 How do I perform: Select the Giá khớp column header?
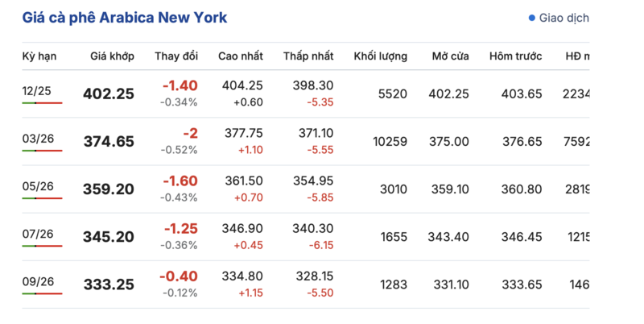pyautogui.click(x=112, y=56)
